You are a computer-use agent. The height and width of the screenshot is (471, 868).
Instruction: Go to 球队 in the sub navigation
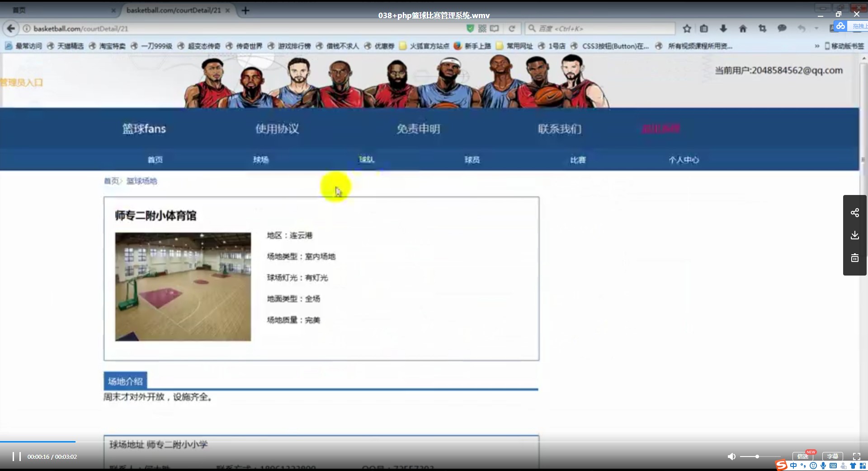point(367,160)
